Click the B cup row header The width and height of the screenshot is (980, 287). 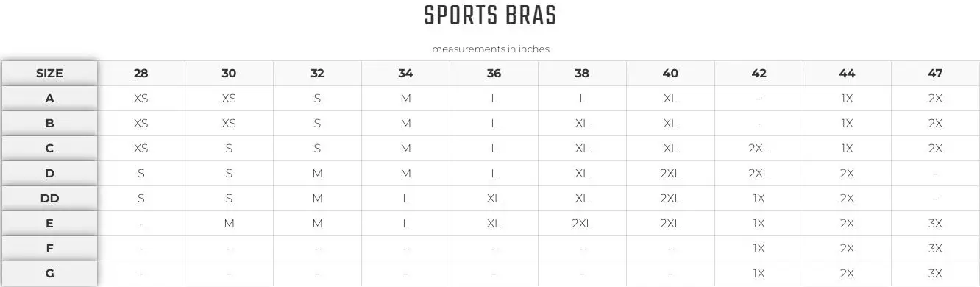[49, 123]
